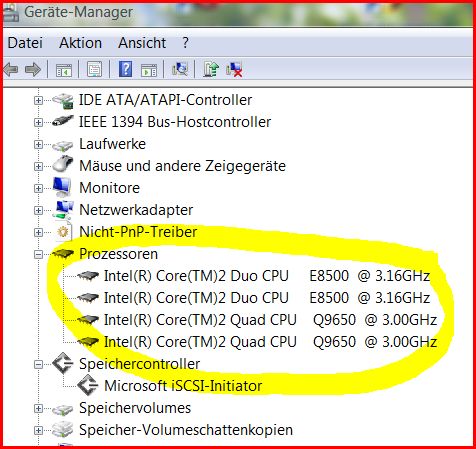
Task: Expand the Speichervolumes node
Action: pyautogui.click(x=38, y=408)
